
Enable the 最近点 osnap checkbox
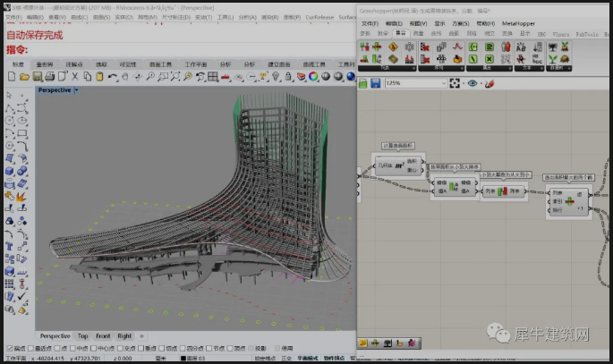pyautogui.click(x=31, y=348)
